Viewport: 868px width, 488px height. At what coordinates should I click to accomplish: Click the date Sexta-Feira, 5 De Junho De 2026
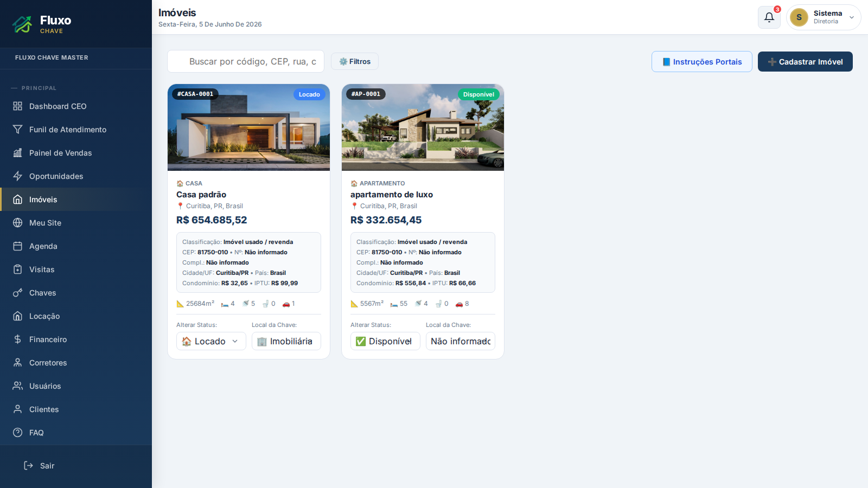(x=210, y=24)
